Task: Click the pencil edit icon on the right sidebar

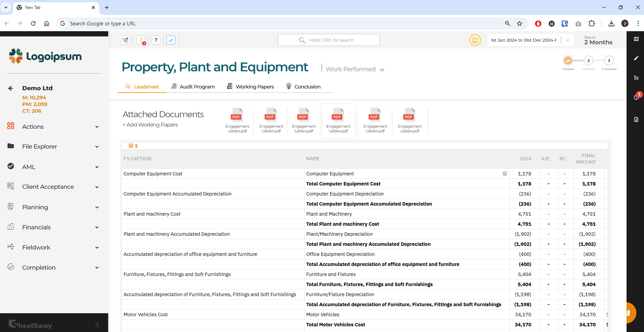Action: tap(637, 58)
